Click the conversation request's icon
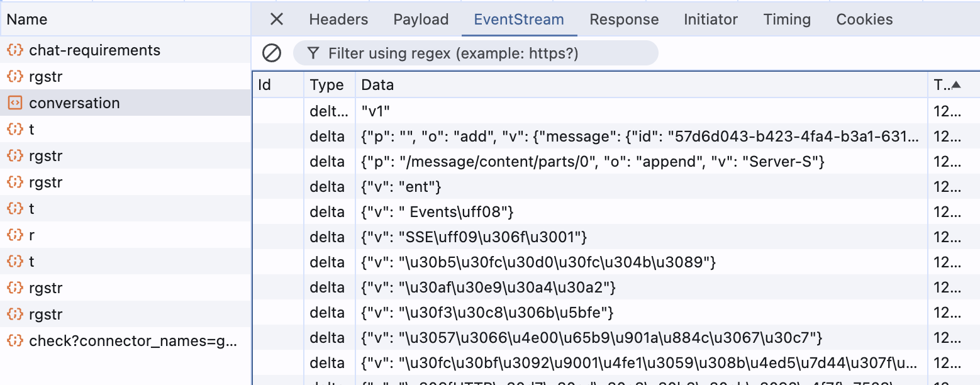Screen dimensions: 980x385 pyautogui.click(x=15, y=103)
